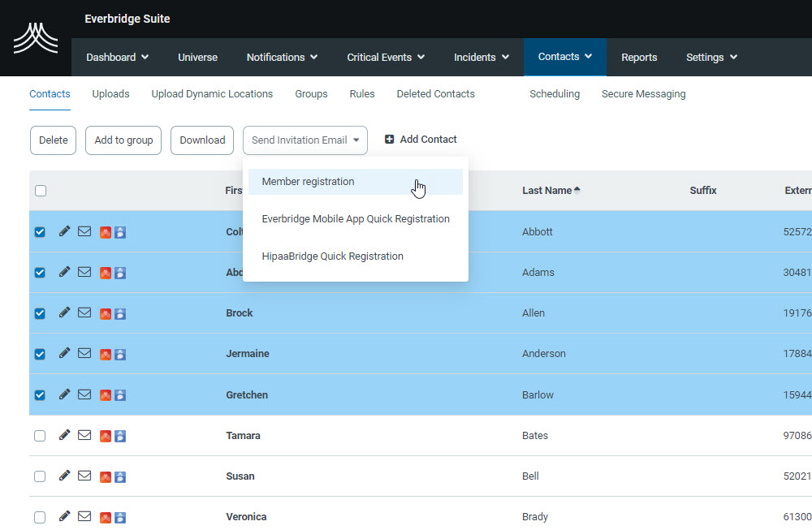The height and width of the screenshot is (530, 812).
Task: Edit contact Brock Allen with pencil
Action: coord(64,312)
